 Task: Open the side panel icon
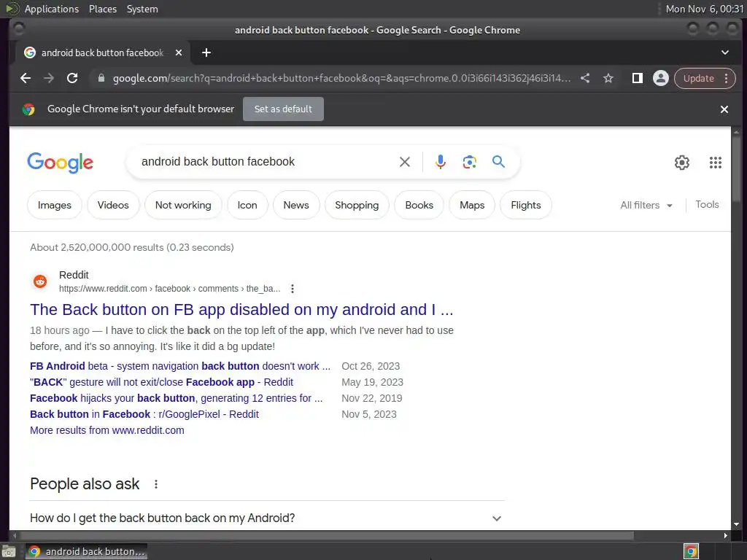637,78
